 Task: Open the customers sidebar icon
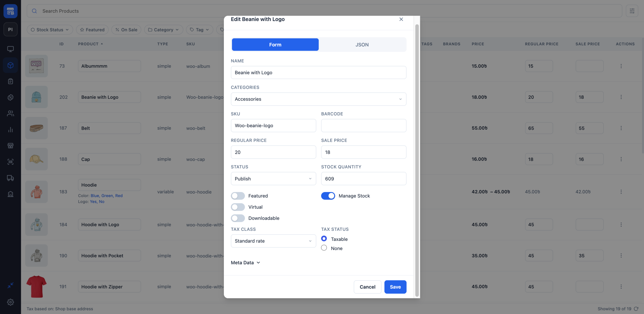click(10, 113)
